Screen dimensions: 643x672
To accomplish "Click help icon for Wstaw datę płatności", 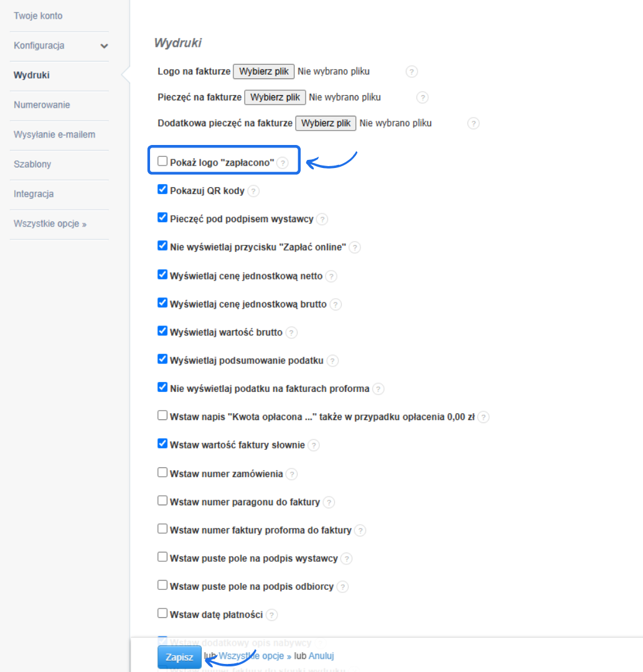I will pos(272,615).
